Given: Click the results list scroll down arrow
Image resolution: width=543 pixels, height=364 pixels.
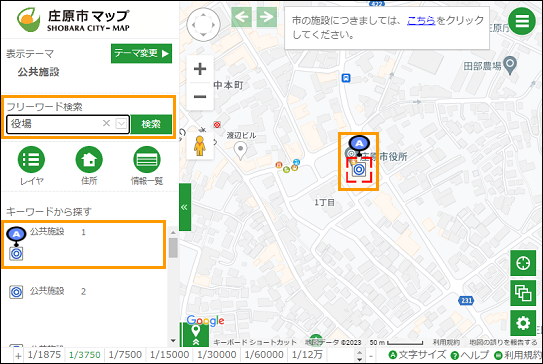Looking at the screenshot, I should click(173, 341).
